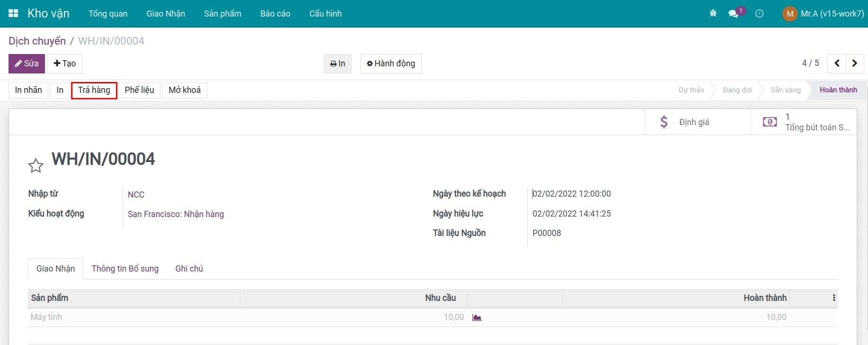Image resolution: width=868 pixels, height=345 pixels.
Task: Click the Sửa edit button
Action: tap(27, 64)
